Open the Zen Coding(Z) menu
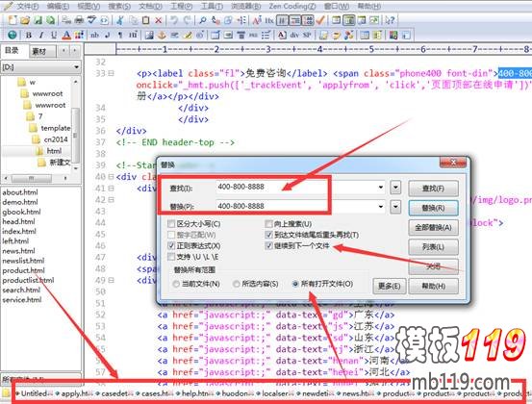This screenshot has width=532, height=404. coord(292,6)
